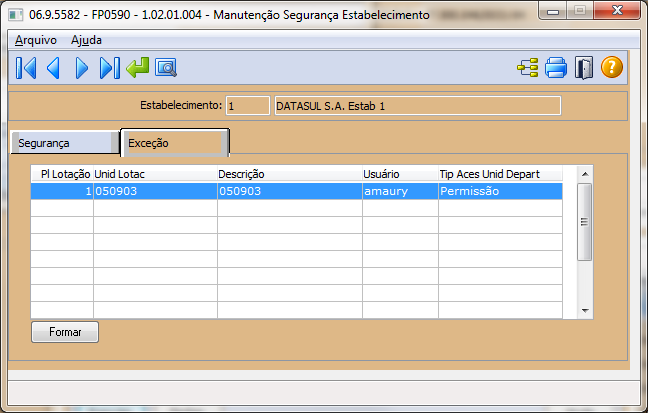The width and height of the screenshot is (648, 413).
Task: Close the window with the red X
Action: click(617, 10)
